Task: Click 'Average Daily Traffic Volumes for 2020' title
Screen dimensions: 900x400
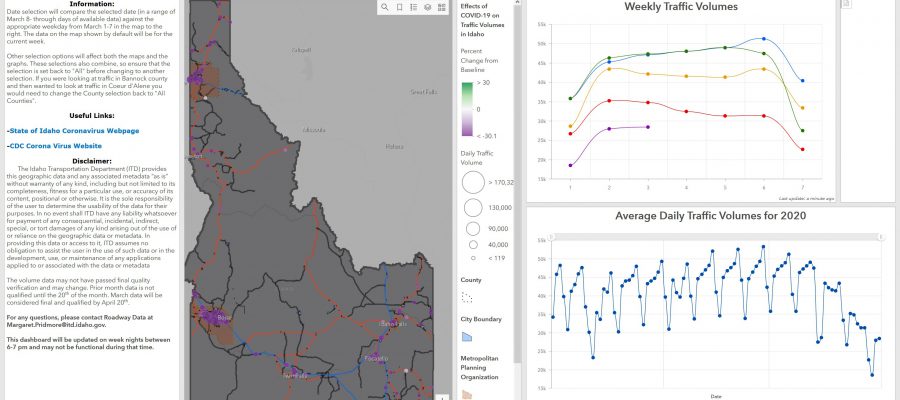Action: pos(711,216)
